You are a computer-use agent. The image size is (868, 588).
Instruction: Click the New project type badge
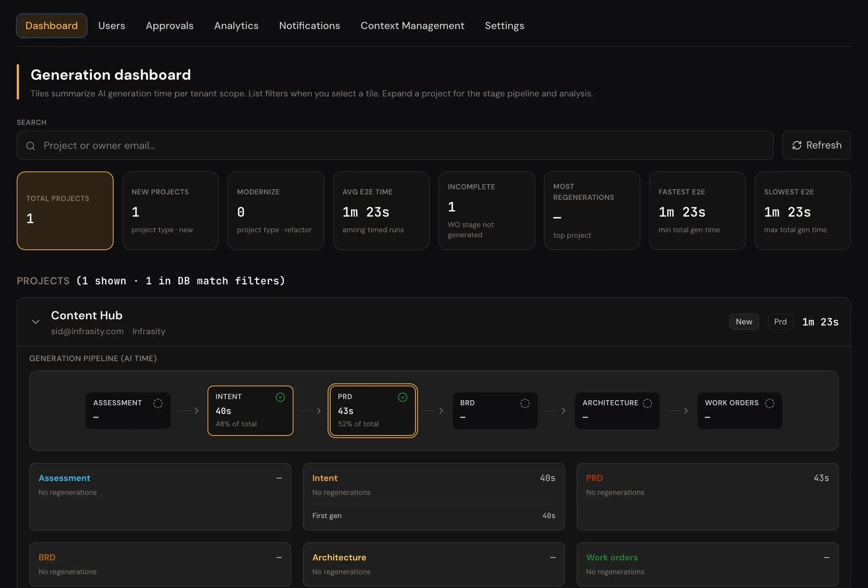pos(744,322)
